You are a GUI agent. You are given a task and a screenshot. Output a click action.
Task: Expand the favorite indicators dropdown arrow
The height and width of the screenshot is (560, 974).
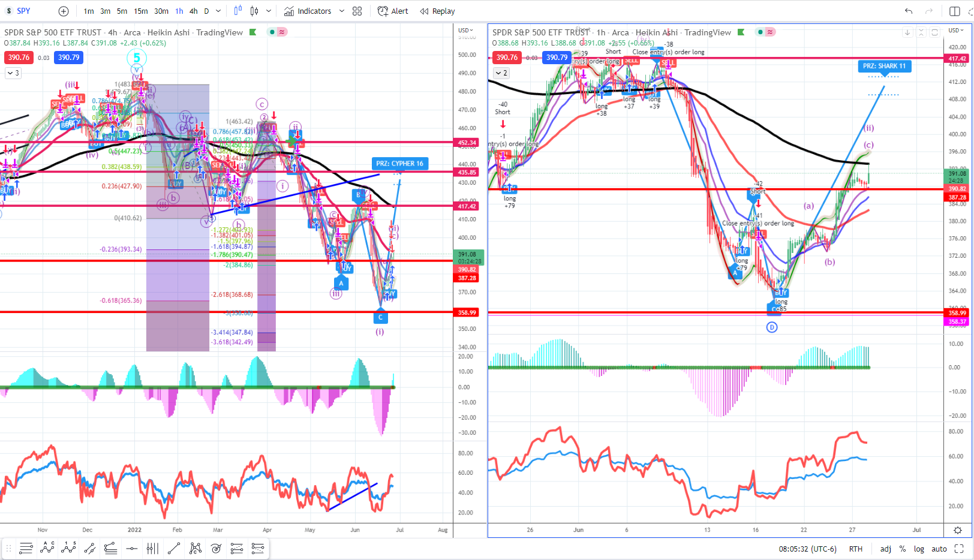click(x=341, y=11)
